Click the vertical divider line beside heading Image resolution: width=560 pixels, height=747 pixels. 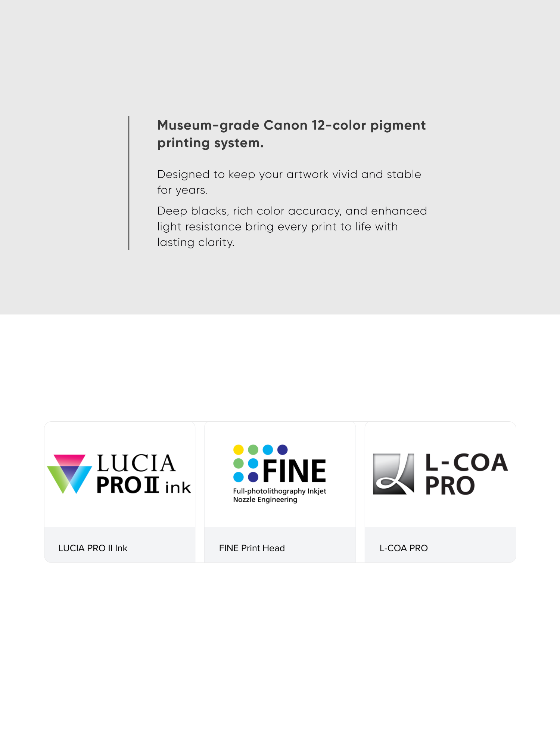(x=129, y=183)
